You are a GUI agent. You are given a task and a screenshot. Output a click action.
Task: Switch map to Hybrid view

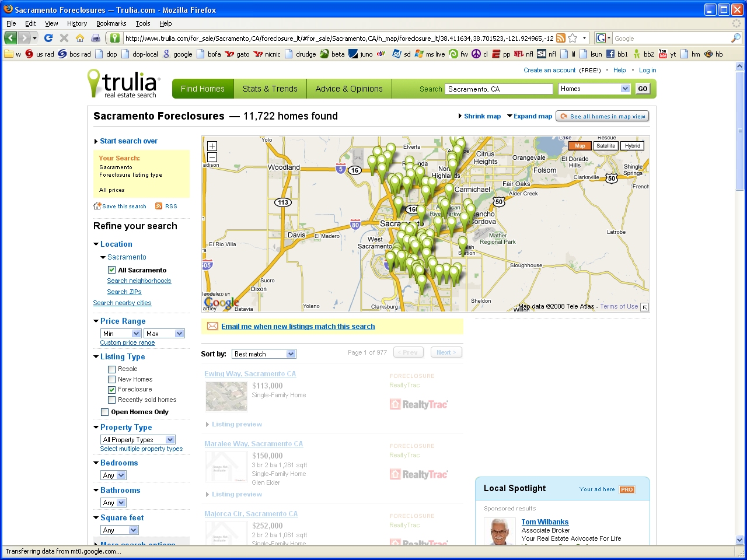coord(632,146)
